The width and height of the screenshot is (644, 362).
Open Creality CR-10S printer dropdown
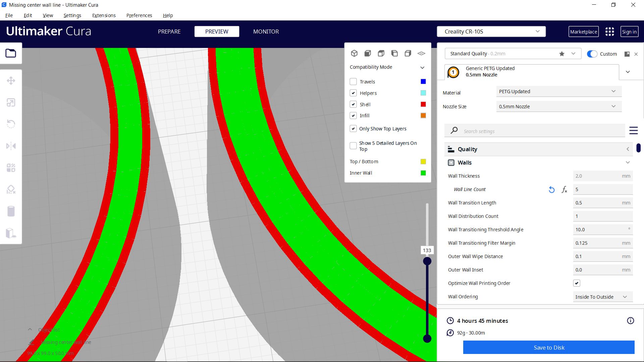[x=491, y=32]
